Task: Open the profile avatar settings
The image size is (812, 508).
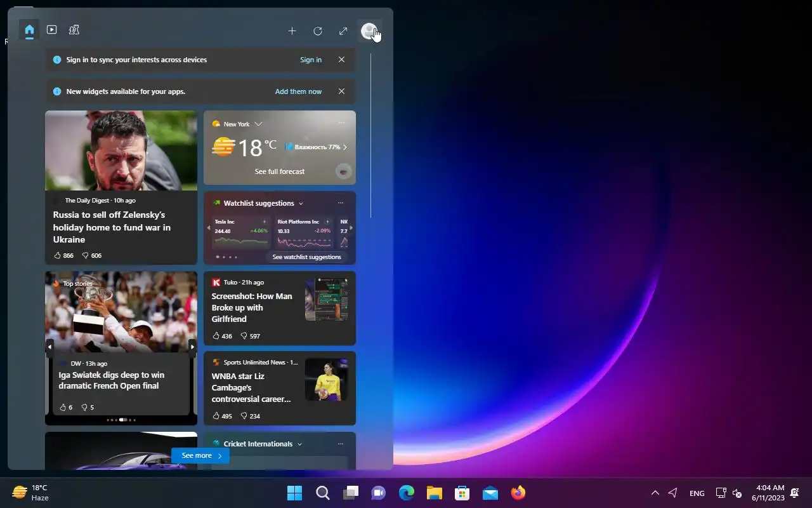Action: (x=369, y=30)
